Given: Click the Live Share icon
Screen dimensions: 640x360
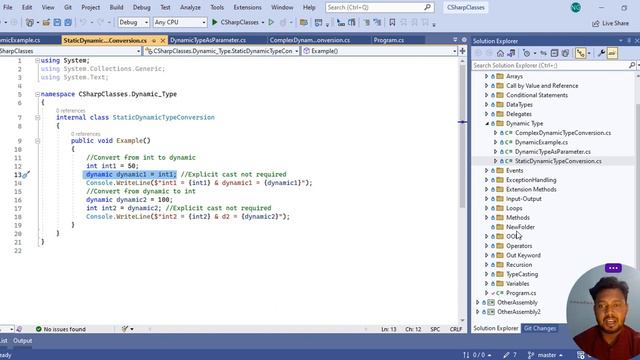Looking at the screenshot, I should 596,23.
